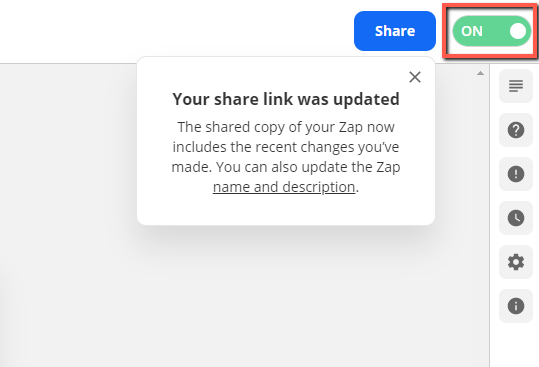Click the ON label inside the green switch
Viewport: 539px width, 367px height.
pos(472,31)
